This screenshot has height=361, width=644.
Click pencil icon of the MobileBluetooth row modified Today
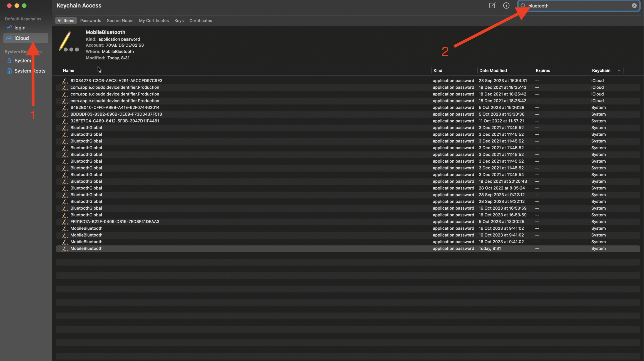click(65, 249)
